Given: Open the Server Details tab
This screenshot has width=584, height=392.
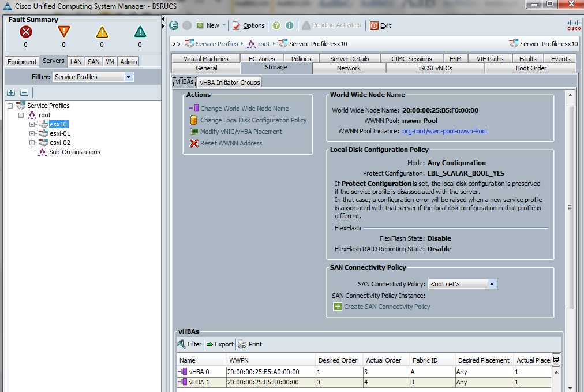Looking at the screenshot, I should pyautogui.click(x=349, y=58).
